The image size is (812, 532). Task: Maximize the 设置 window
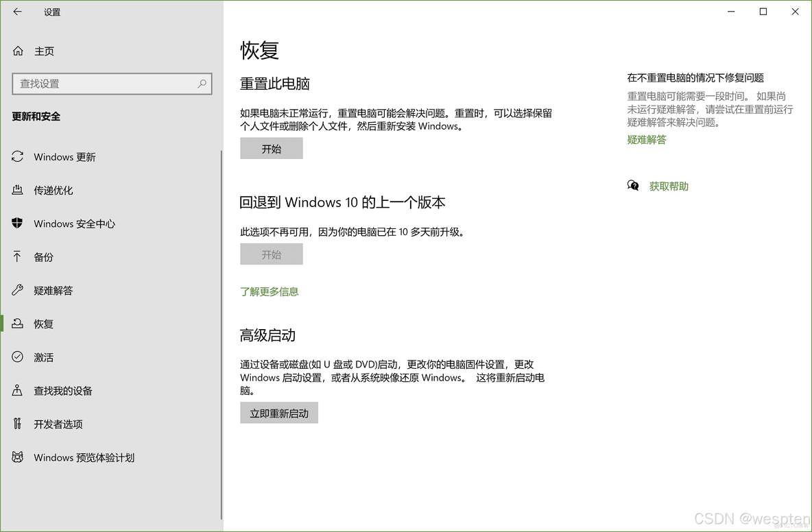click(x=763, y=12)
